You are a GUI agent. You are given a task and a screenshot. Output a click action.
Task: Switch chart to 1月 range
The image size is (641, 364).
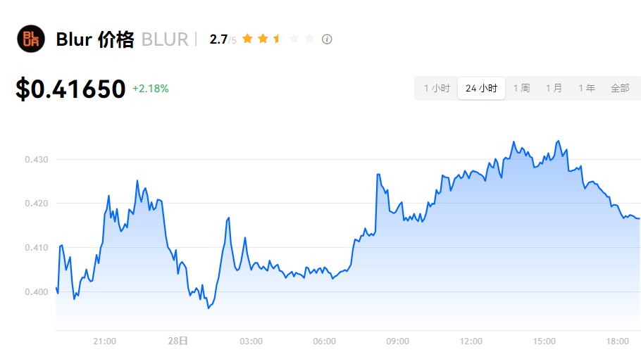pyautogui.click(x=554, y=89)
